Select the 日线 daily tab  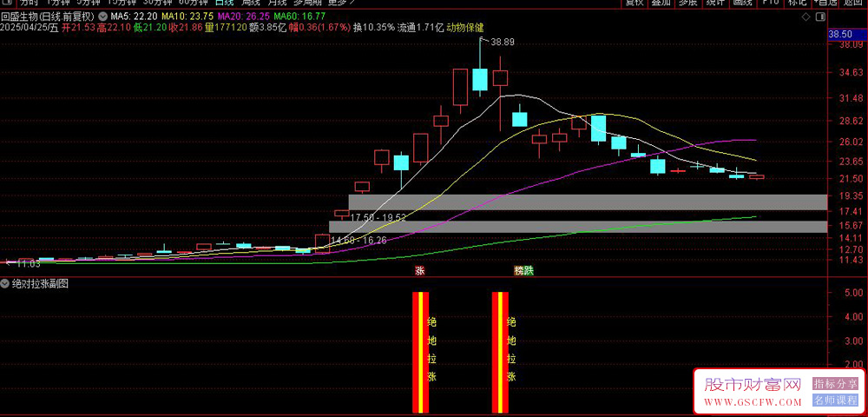point(224,3)
